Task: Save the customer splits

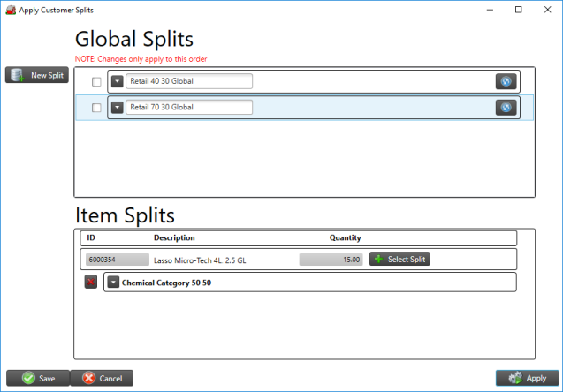Action: 38,378
